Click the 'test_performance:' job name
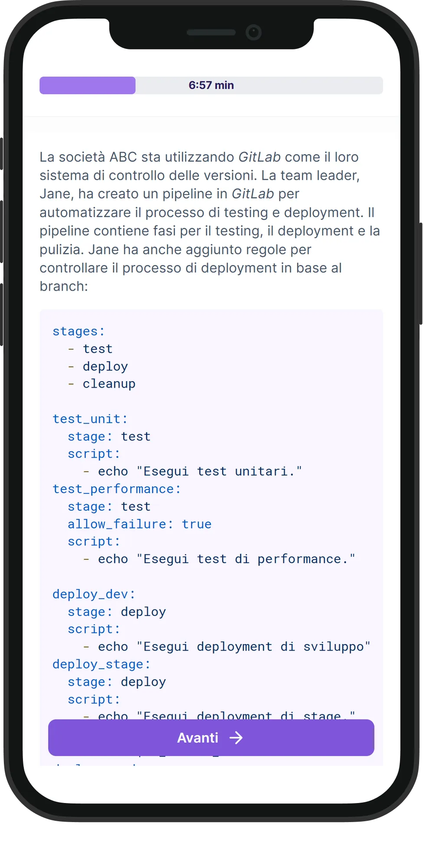 click(x=117, y=489)
